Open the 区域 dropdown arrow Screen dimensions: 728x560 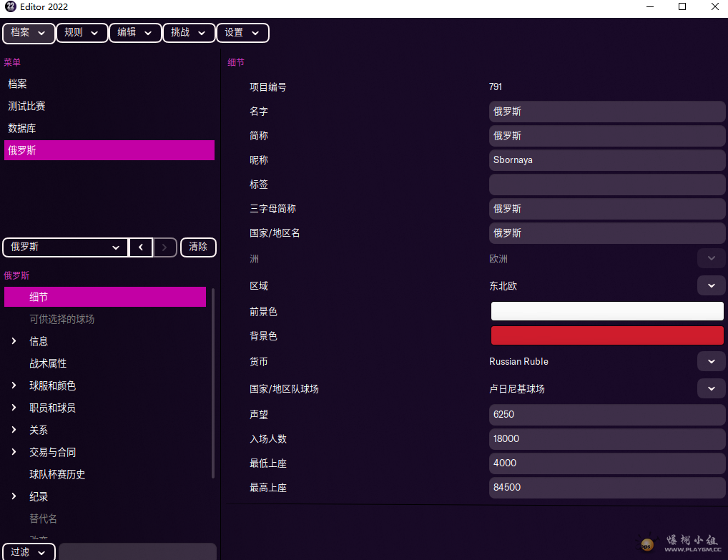click(x=711, y=286)
